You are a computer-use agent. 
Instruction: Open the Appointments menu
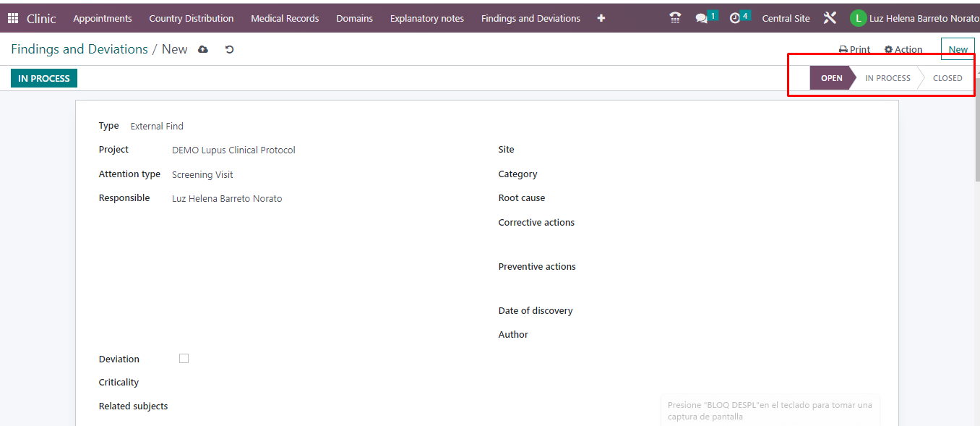(103, 19)
